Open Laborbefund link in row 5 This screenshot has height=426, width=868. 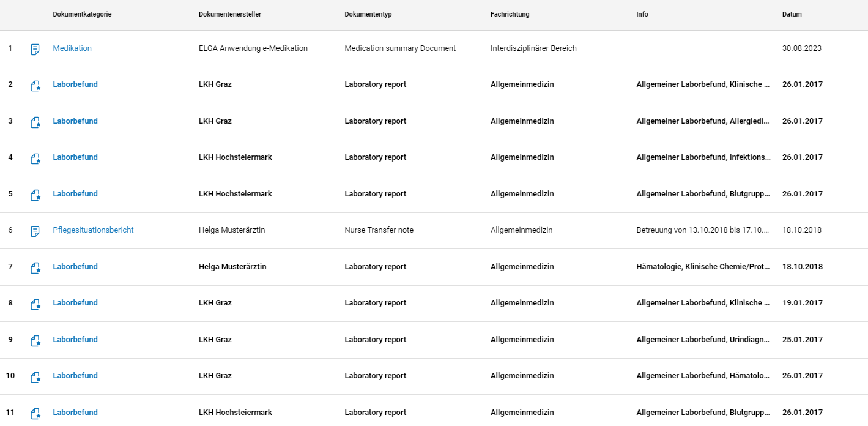[x=75, y=194]
